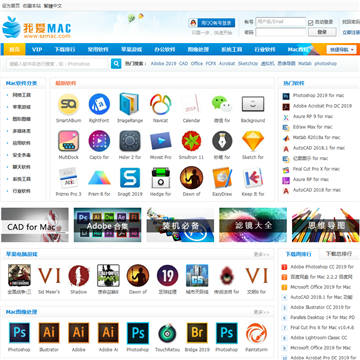Open the Background app icon
The height and width of the screenshot is (360, 360).
pyautogui.click(x=253, y=104)
